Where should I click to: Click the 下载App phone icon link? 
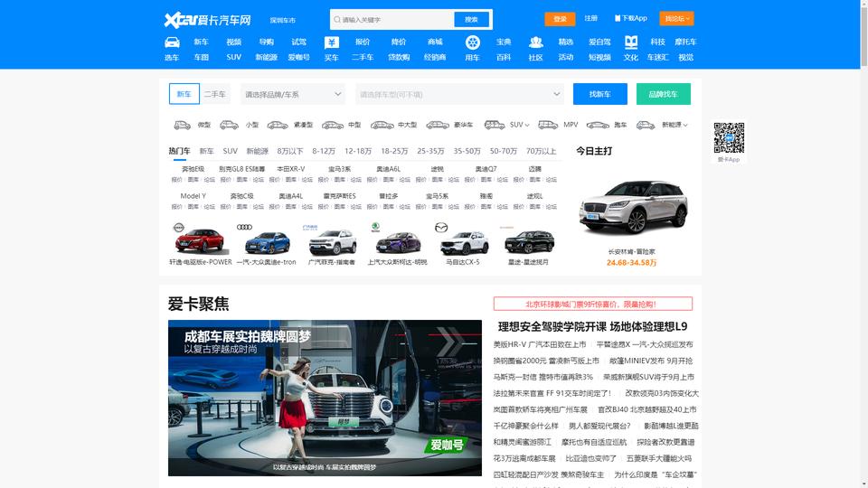pos(630,18)
